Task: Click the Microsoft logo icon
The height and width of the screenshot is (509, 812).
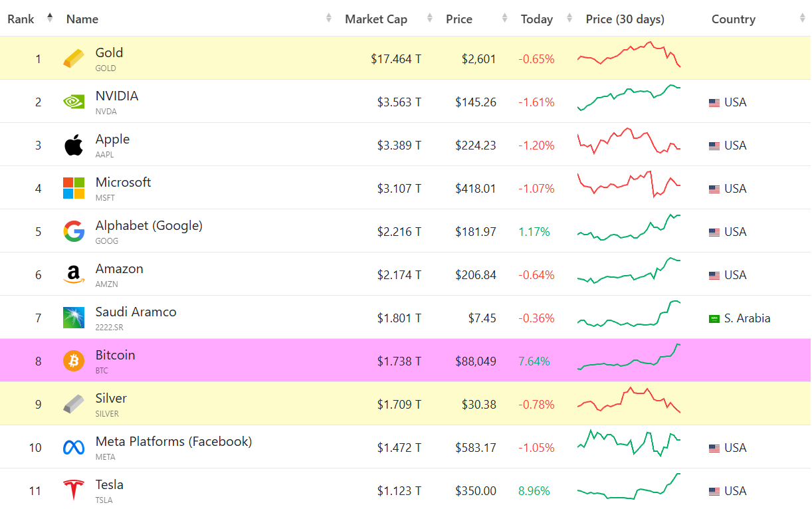Action: tap(74, 188)
